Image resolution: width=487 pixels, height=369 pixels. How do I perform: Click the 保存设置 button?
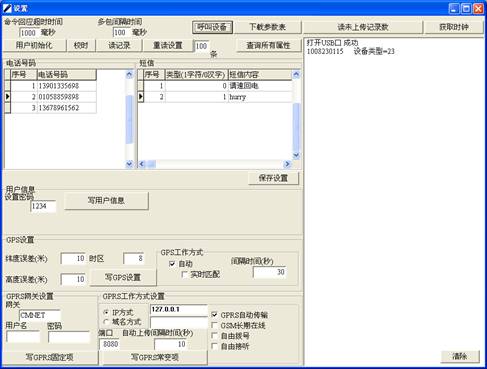point(273,178)
